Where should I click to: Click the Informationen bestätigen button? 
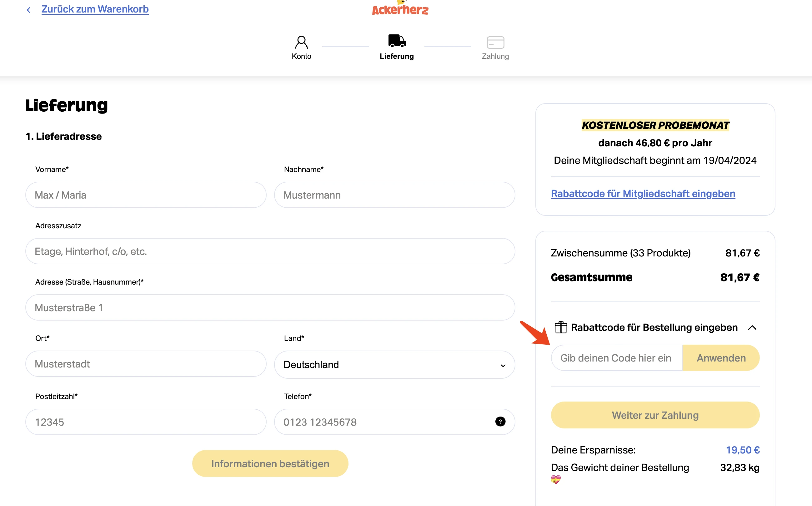pyautogui.click(x=270, y=463)
